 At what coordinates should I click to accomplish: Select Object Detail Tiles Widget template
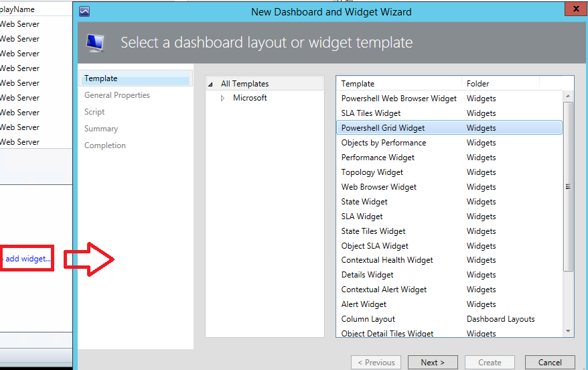(x=449, y=333)
